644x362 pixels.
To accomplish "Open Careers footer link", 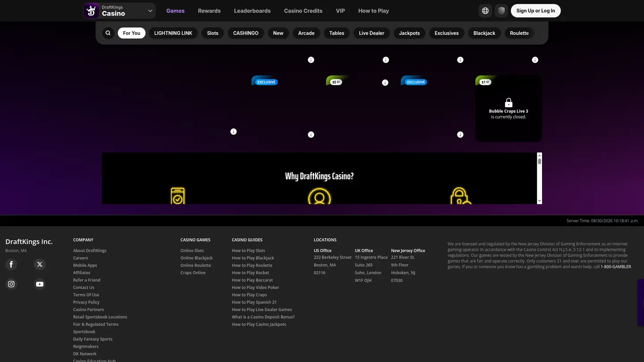I will (80, 258).
